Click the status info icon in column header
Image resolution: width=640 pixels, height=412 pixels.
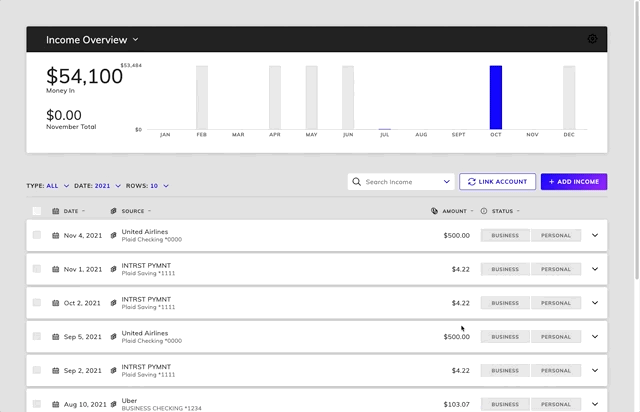pyautogui.click(x=484, y=211)
